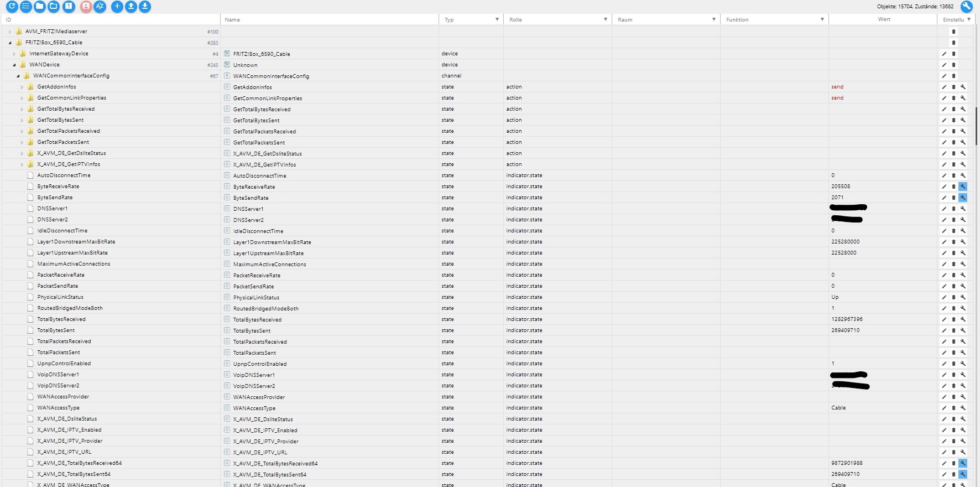This screenshot has width=980, height=487.
Task: Toggle the states view '1' button
Action: pyautogui.click(x=69, y=7)
